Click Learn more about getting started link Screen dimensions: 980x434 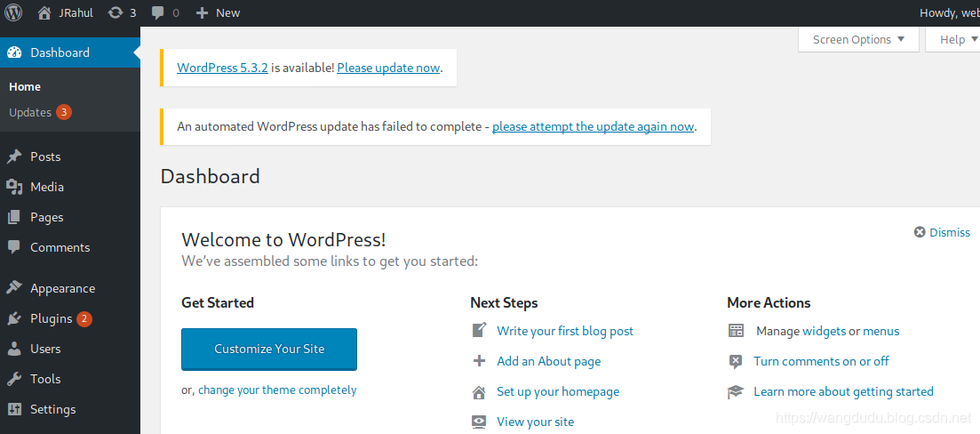coord(844,391)
